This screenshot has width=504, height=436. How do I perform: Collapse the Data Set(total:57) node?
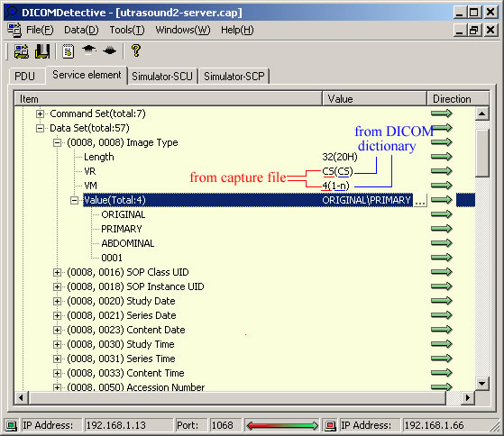(x=41, y=128)
